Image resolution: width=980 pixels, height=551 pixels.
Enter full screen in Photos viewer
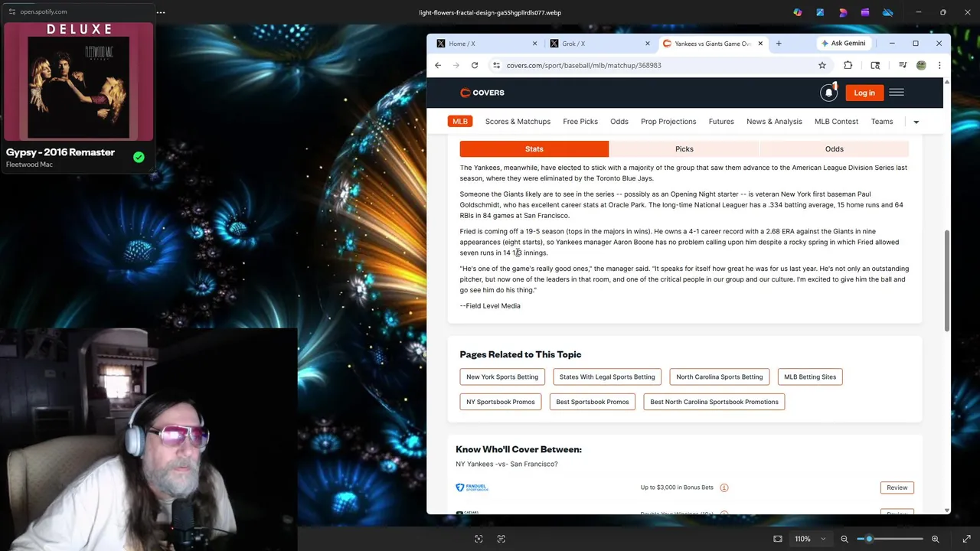[x=966, y=539]
